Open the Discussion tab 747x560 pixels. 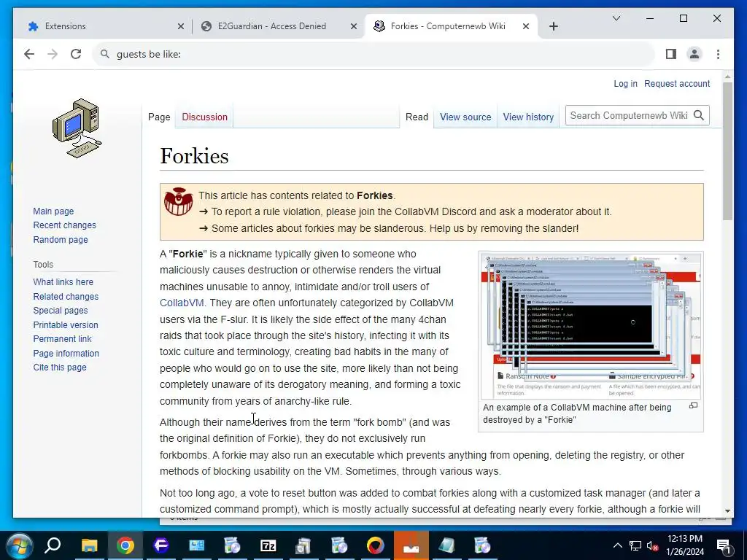pyautogui.click(x=204, y=117)
